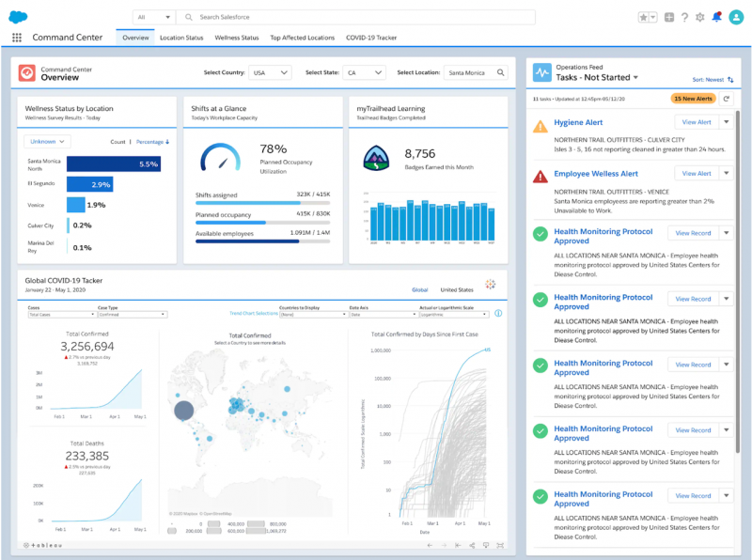Open the setup gear icon
Image resolution: width=752 pixels, height=560 pixels.
[700, 17]
